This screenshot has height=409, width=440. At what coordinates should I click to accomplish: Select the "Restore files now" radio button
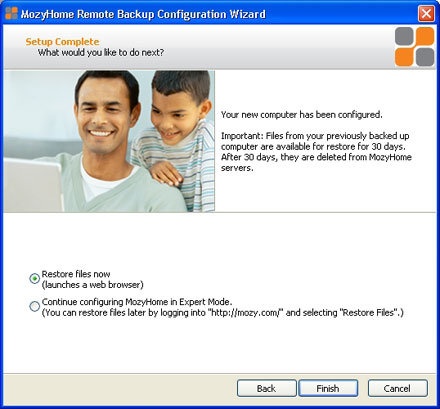pyautogui.click(x=34, y=278)
